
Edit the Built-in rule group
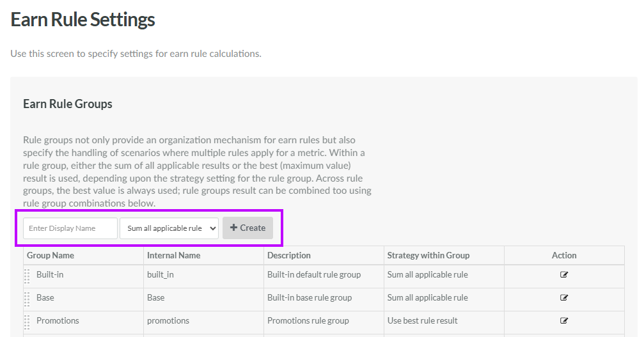click(563, 275)
